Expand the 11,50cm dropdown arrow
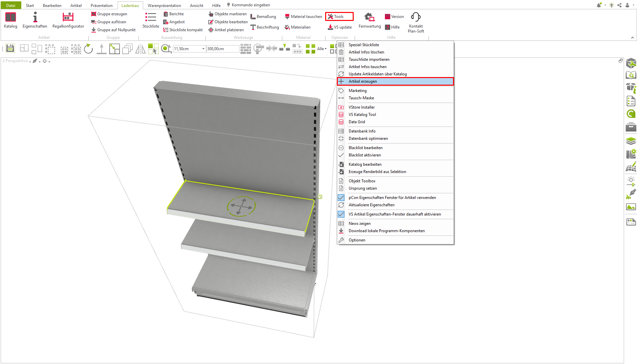The width and height of the screenshot is (637, 364). click(x=203, y=49)
